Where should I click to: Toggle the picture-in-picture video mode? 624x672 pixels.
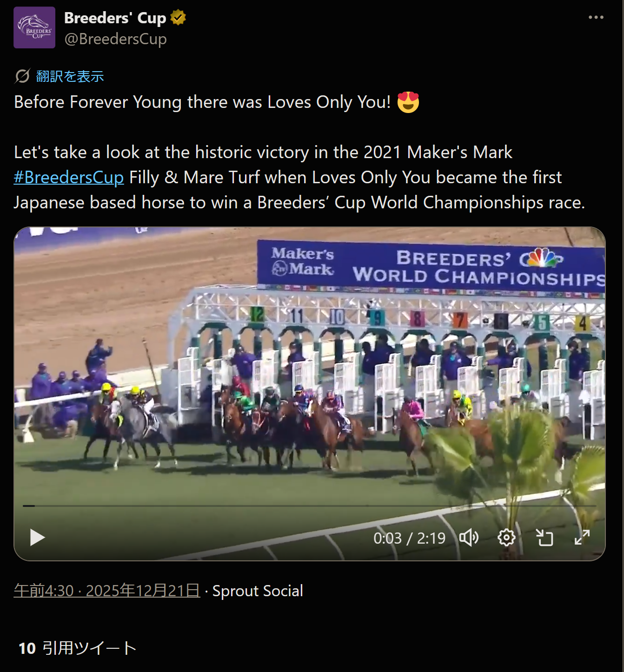pos(544,538)
